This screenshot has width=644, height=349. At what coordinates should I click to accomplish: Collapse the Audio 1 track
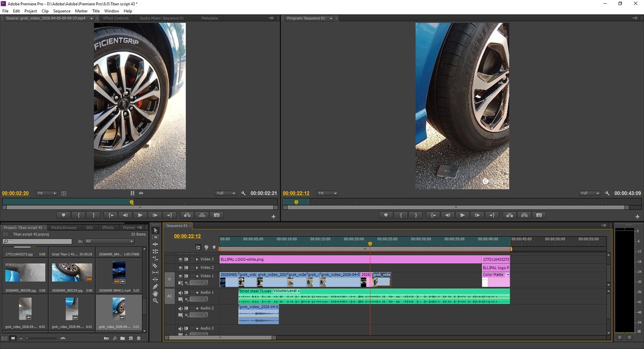click(197, 292)
